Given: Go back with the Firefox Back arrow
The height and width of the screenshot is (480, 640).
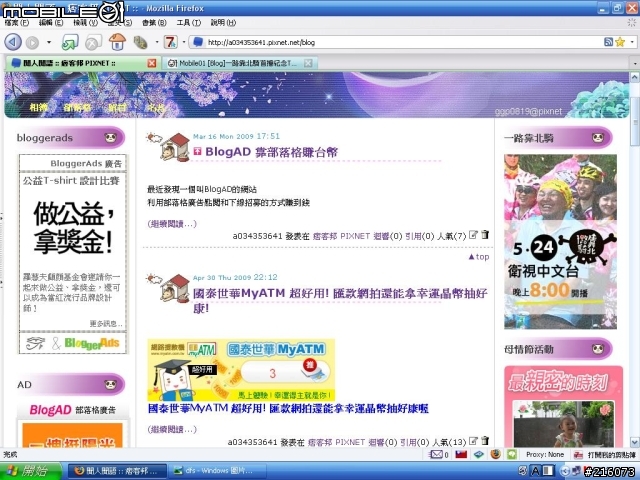Looking at the screenshot, I should point(13,42).
